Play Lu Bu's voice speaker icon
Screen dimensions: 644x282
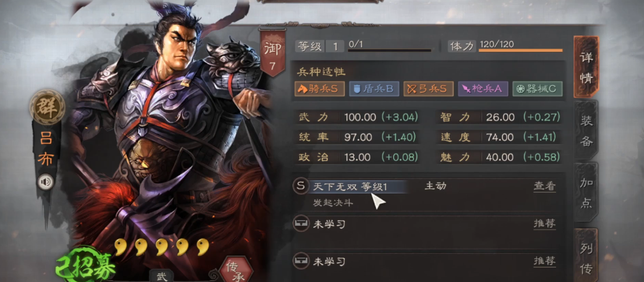(45, 182)
